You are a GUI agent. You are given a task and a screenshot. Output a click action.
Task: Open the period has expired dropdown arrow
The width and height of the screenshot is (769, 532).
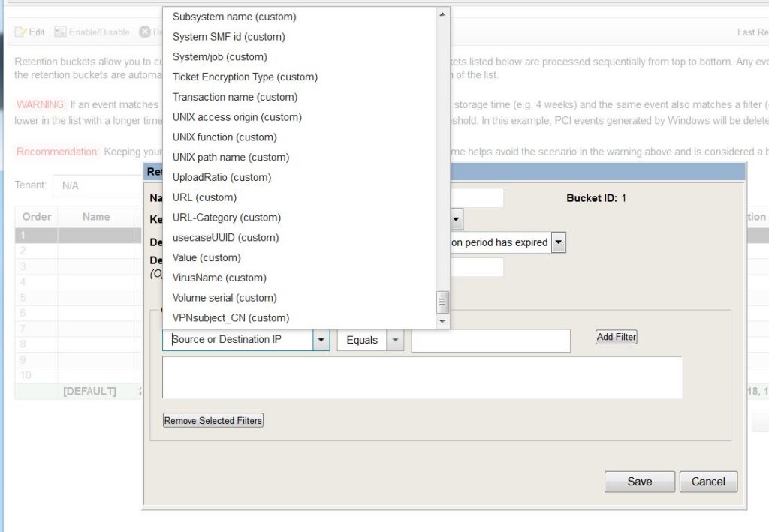click(x=558, y=242)
